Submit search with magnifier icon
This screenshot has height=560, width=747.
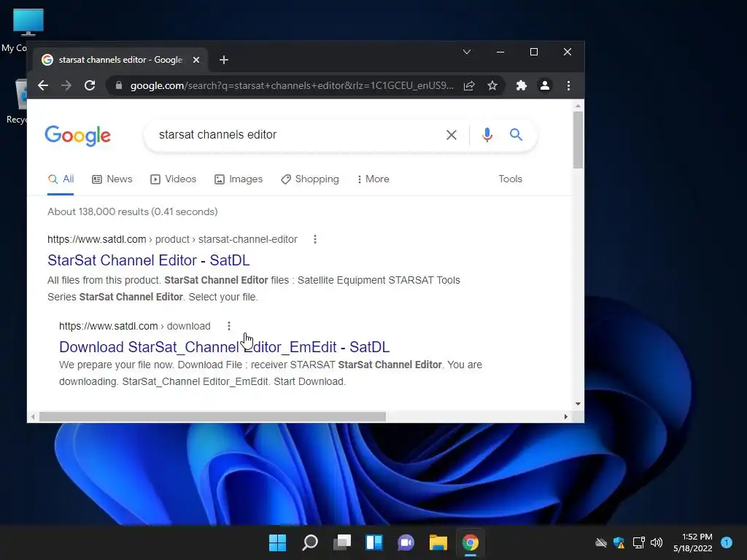[516, 135]
